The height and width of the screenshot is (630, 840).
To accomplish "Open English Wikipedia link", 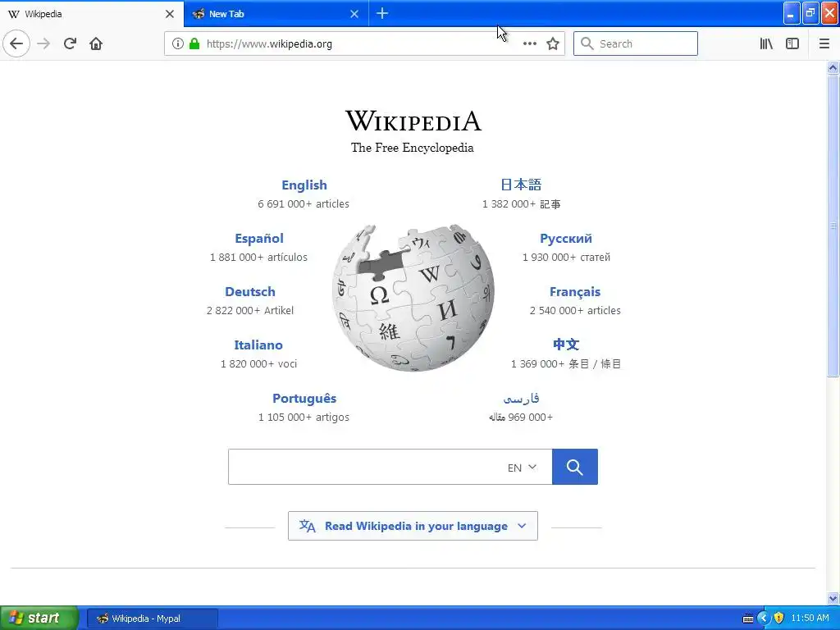I will pyautogui.click(x=304, y=185).
